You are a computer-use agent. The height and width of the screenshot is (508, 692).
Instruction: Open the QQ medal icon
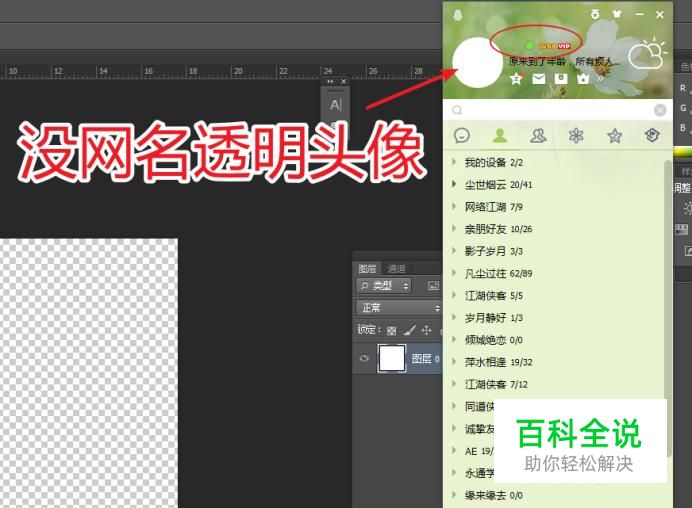pos(595,15)
